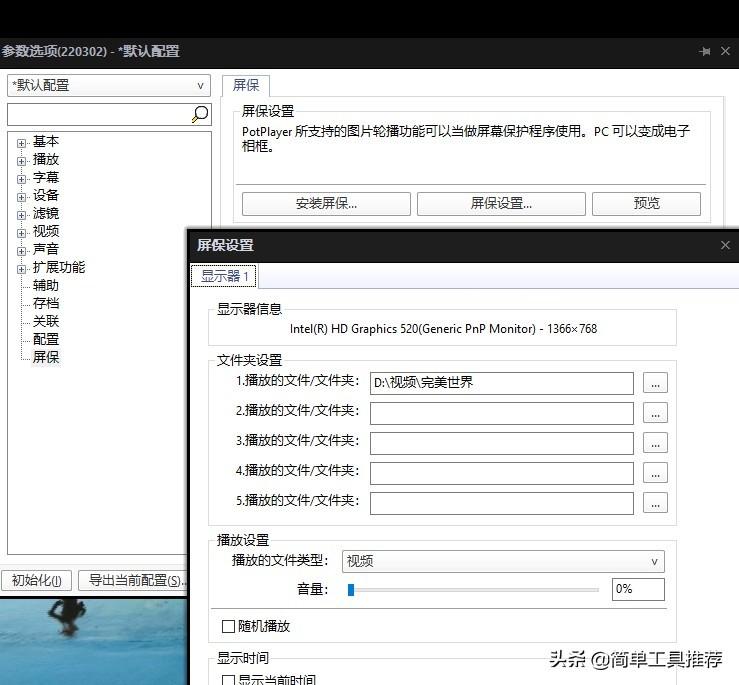739x685 pixels.
Task: Enable the 显示当前时间 checkbox
Action: 228,680
